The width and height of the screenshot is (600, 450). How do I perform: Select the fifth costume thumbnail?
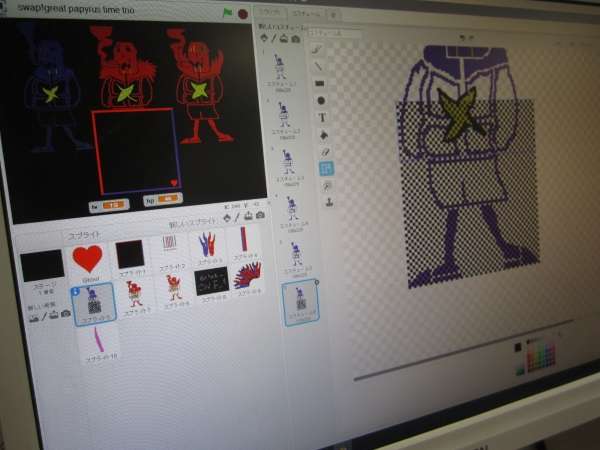click(x=297, y=258)
